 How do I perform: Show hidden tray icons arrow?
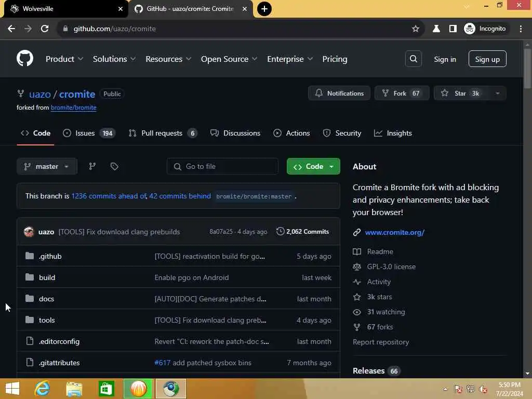click(445, 389)
